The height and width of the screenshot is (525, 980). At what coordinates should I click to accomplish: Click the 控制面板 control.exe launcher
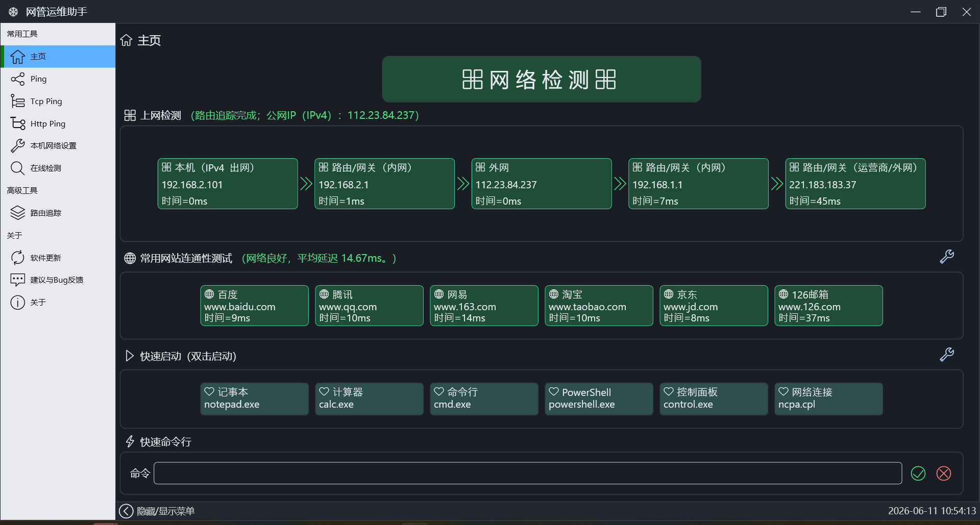tap(714, 399)
